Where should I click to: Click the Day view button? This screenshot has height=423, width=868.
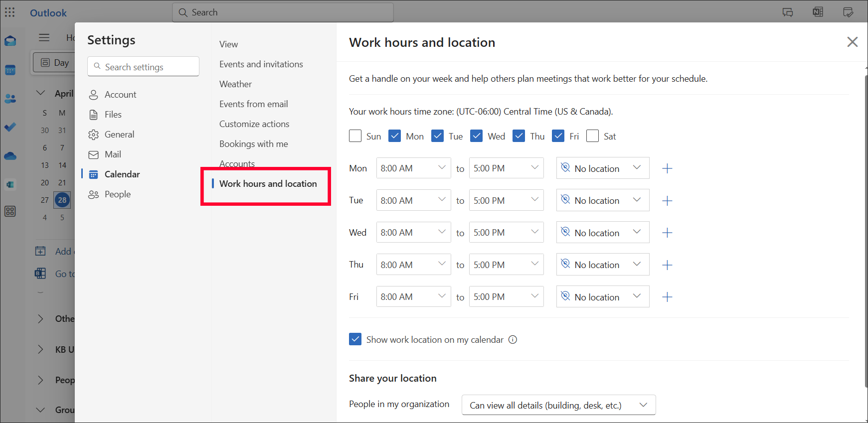tap(54, 62)
